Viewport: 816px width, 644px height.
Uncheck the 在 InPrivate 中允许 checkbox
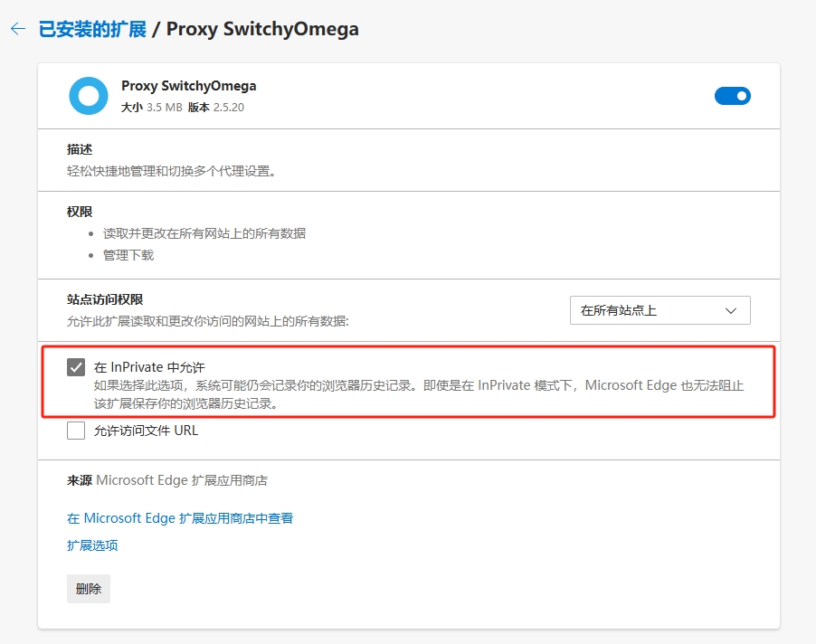pos(76,367)
